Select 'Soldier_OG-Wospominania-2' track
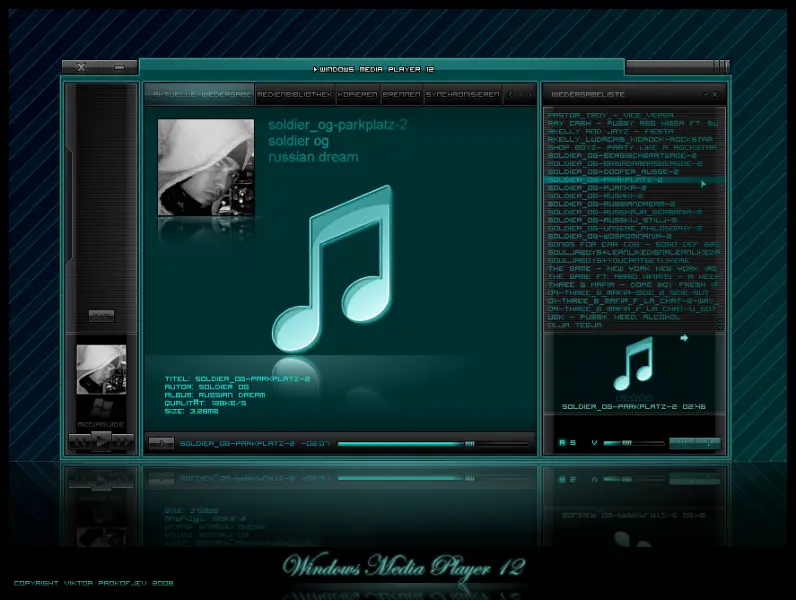 (610, 237)
